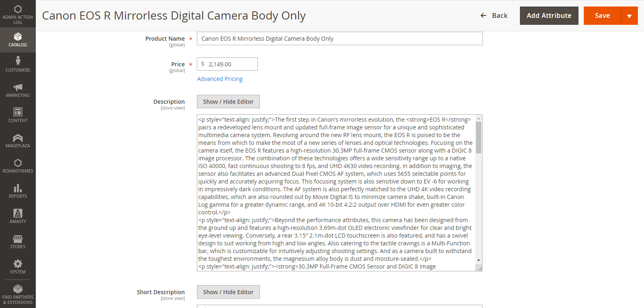Open the Customers menu
The width and height of the screenshot is (644, 308).
tap(18, 65)
